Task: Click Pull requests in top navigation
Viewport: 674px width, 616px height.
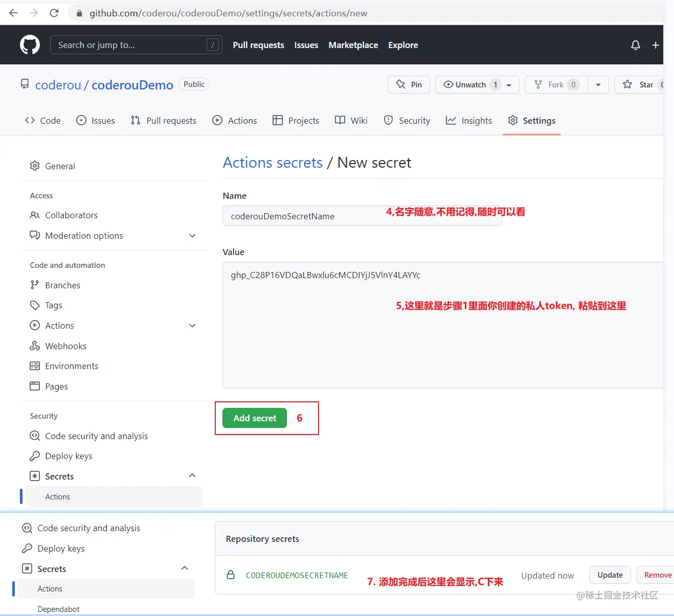Action: coord(258,45)
